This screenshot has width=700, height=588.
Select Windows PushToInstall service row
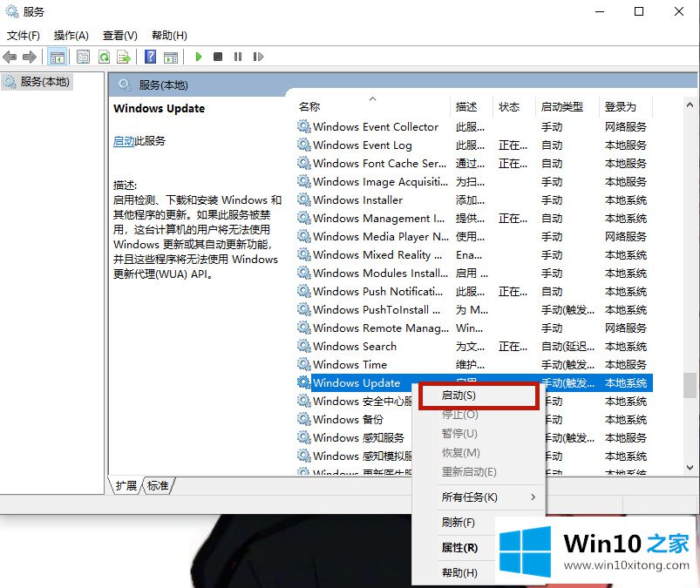point(473,309)
